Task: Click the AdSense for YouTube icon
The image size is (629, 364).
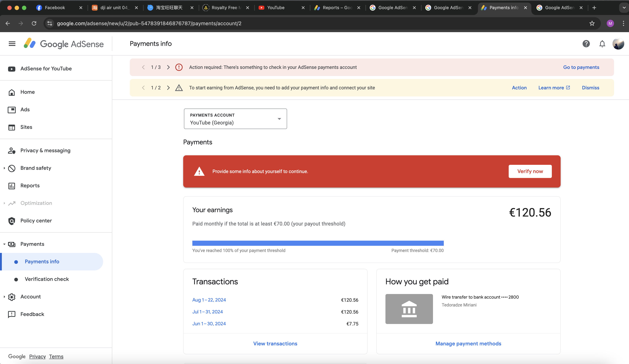Action: (x=12, y=69)
